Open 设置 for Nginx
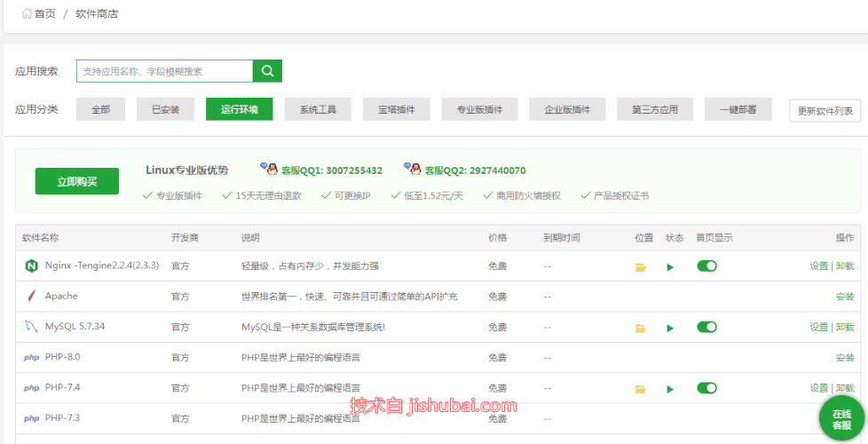This screenshot has height=444, width=868. click(x=818, y=266)
